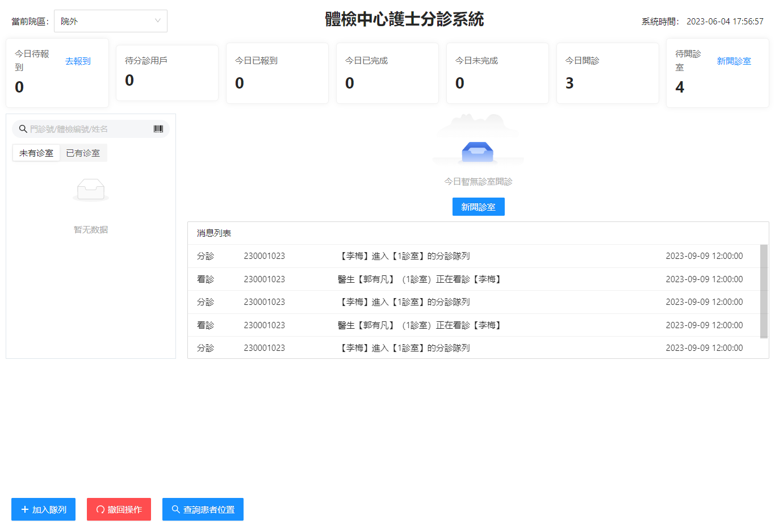This screenshot has height=532, width=775.
Task: Click the 加入隊列 button
Action: pos(43,509)
